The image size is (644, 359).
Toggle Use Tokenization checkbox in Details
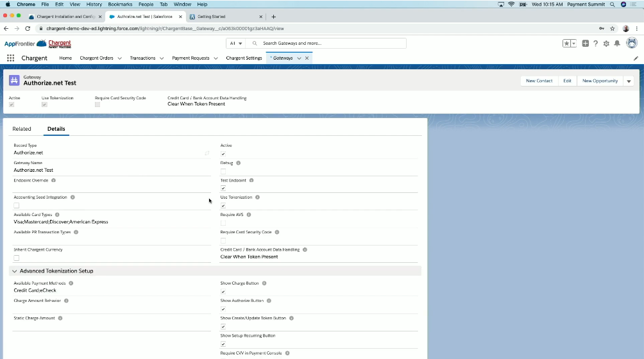[x=223, y=206]
